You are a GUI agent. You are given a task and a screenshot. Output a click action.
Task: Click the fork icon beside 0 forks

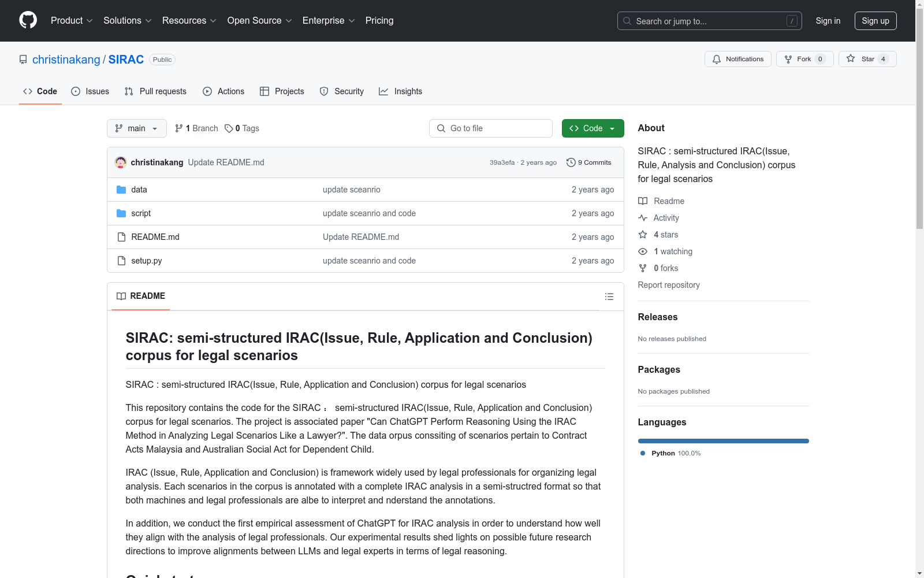[643, 268]
